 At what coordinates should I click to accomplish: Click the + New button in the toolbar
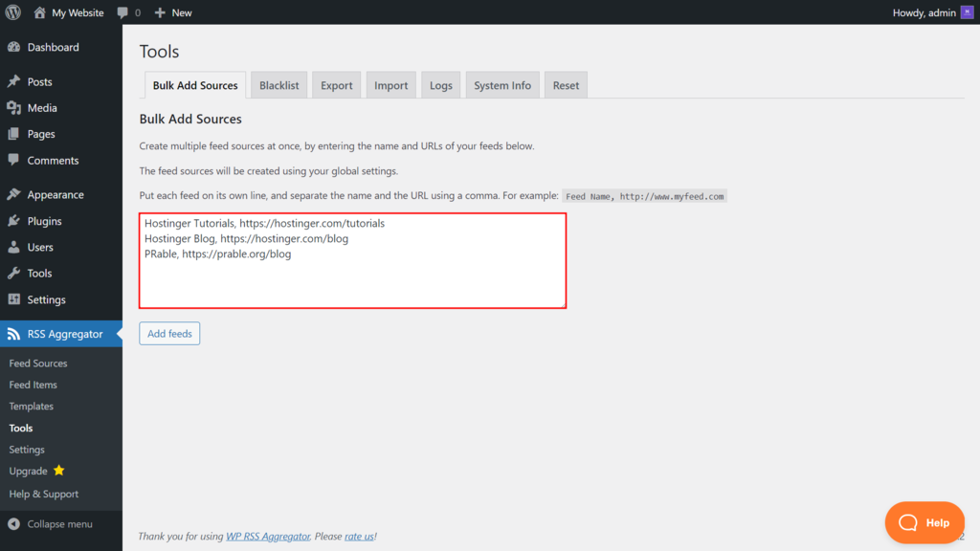[172, 12]
